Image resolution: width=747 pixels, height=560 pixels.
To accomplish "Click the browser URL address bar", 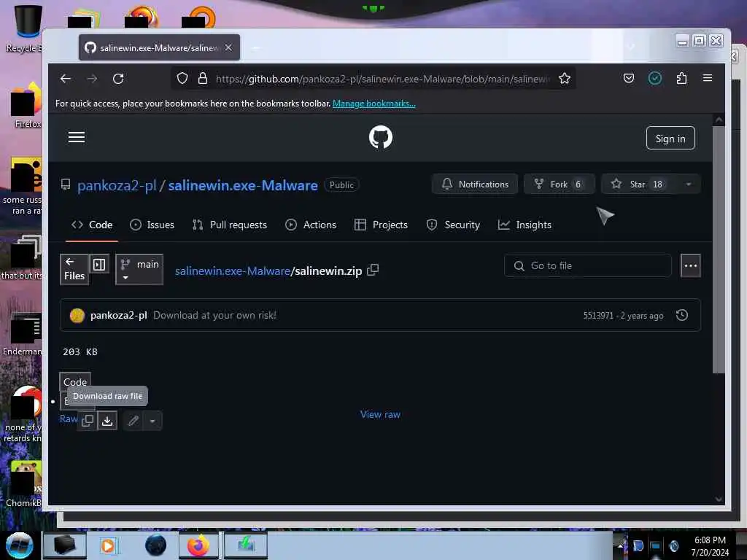I will tap(384, 79).
